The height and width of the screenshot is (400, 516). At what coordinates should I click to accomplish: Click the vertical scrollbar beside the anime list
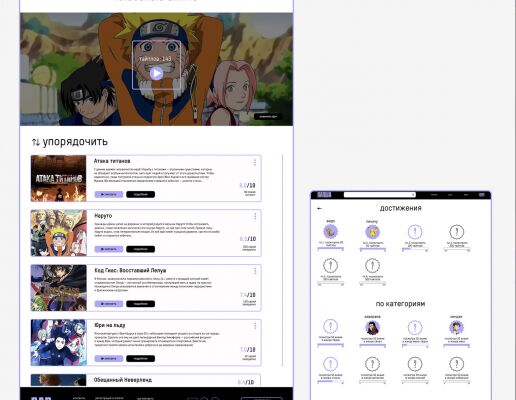pos(282,260)
